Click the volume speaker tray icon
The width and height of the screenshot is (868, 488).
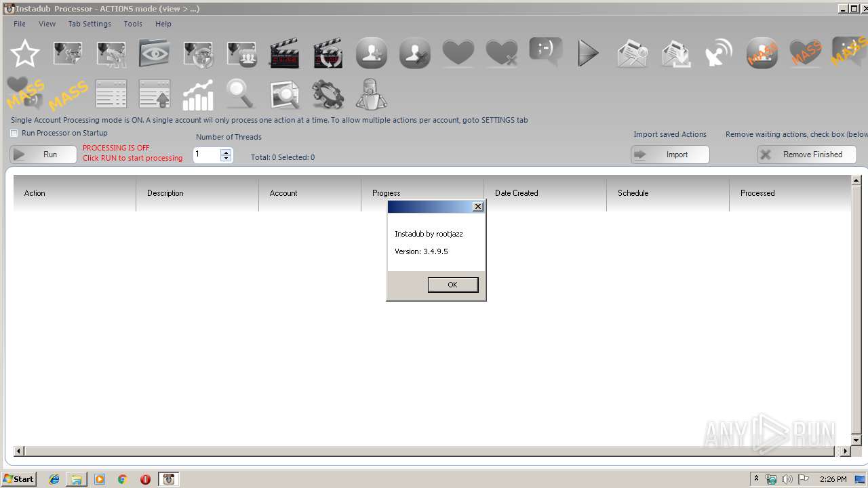(x=787, y=479)
